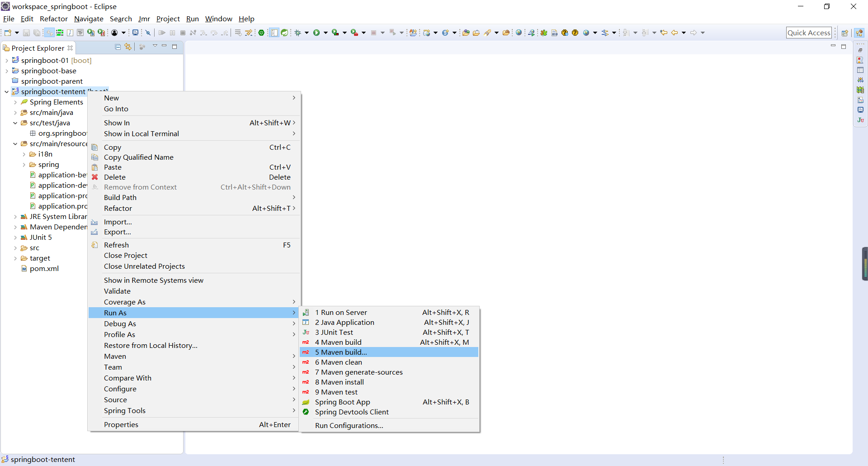Click Collapse All in Project Explorer
This screenshot has width=868, height=466.
[x=118, y=47]
